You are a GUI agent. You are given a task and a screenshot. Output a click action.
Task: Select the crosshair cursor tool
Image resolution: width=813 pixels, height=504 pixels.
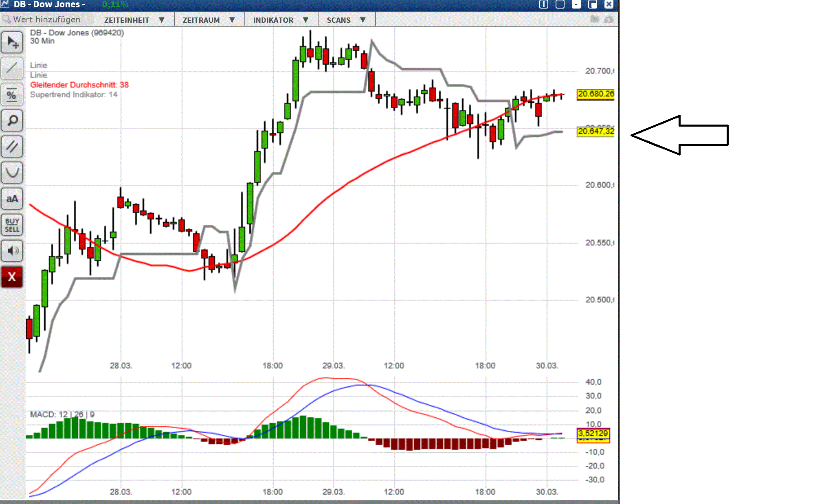pyautogui.click(x=12, y=42)
